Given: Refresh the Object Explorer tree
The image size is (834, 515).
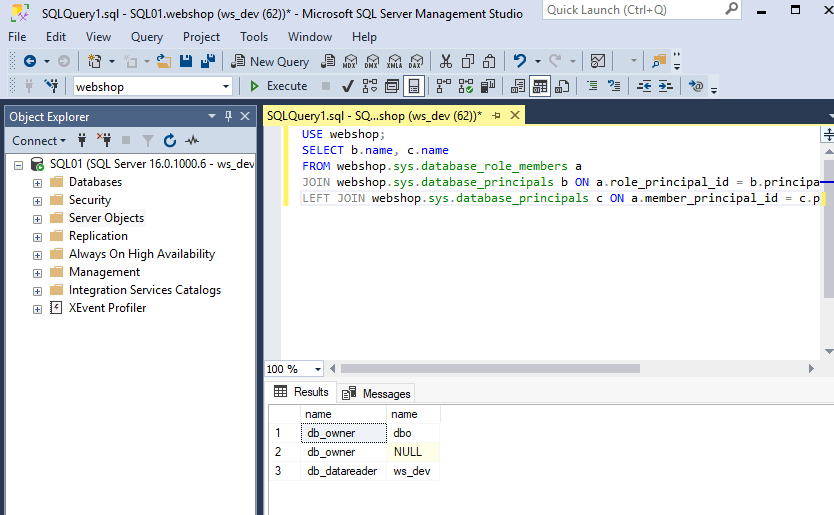Looking at the screenshot, I should [x=170, y=140].
